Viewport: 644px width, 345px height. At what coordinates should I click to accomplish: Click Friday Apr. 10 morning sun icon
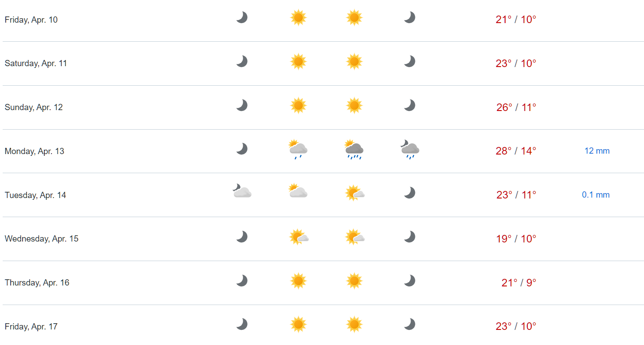click(298, 18)
